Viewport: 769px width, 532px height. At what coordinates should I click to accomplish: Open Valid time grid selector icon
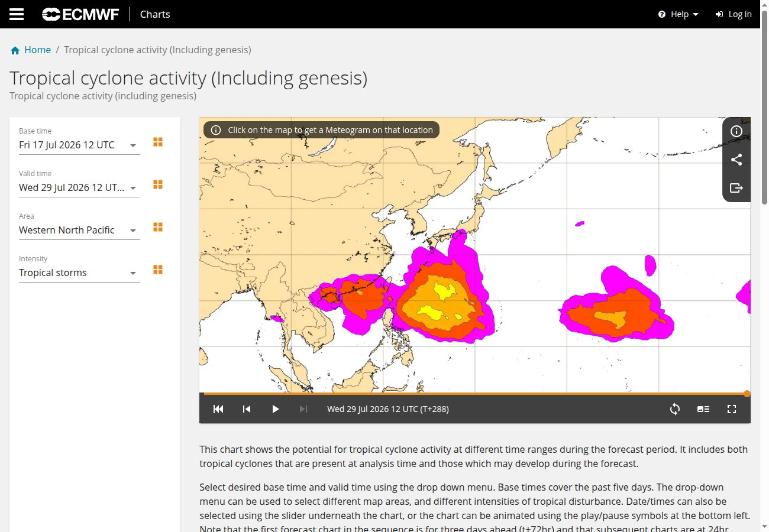coord(158,184)
